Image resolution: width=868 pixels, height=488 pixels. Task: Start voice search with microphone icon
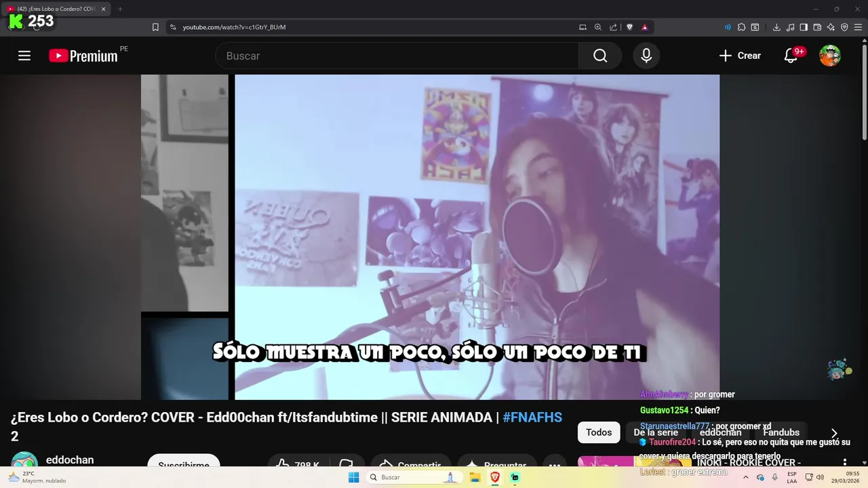tap(646, 56)
